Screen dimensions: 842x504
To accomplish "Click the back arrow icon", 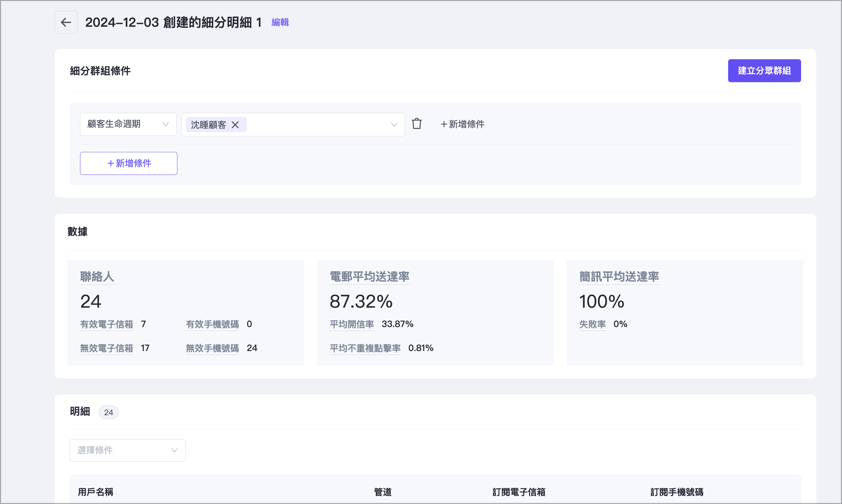I will click(x=66, y=23).
